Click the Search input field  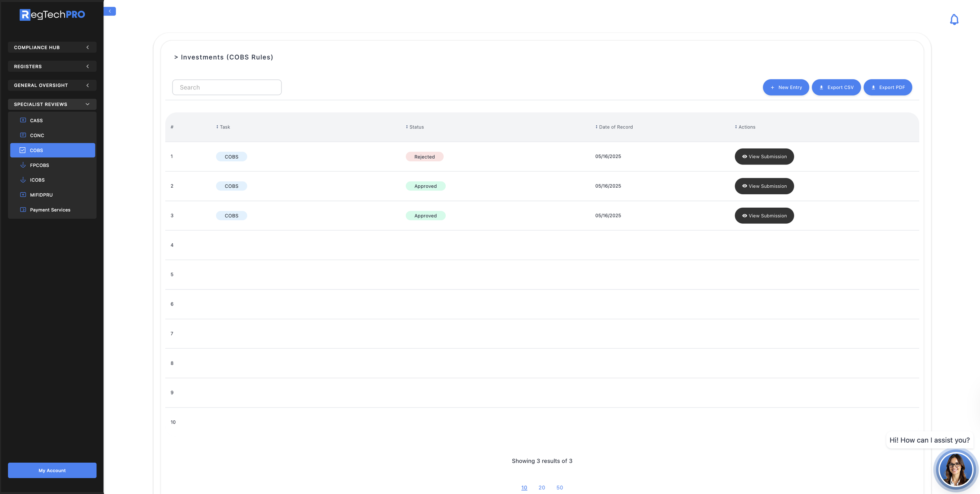pos(227,87)
